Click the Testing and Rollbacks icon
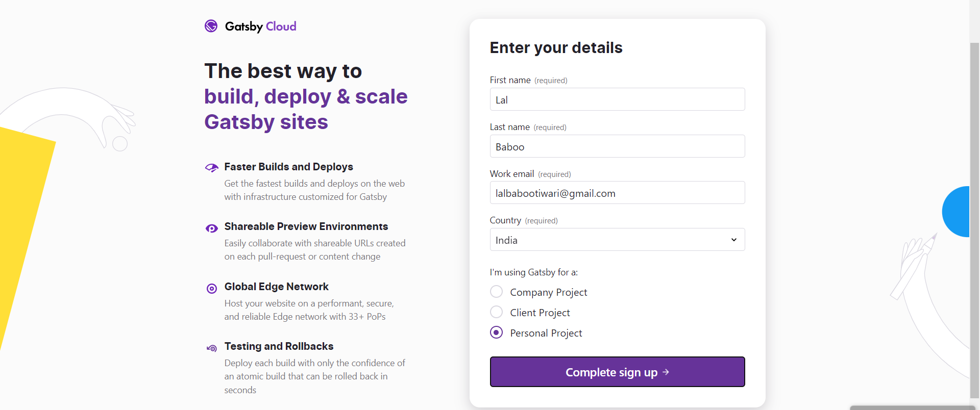 (212, 348)
